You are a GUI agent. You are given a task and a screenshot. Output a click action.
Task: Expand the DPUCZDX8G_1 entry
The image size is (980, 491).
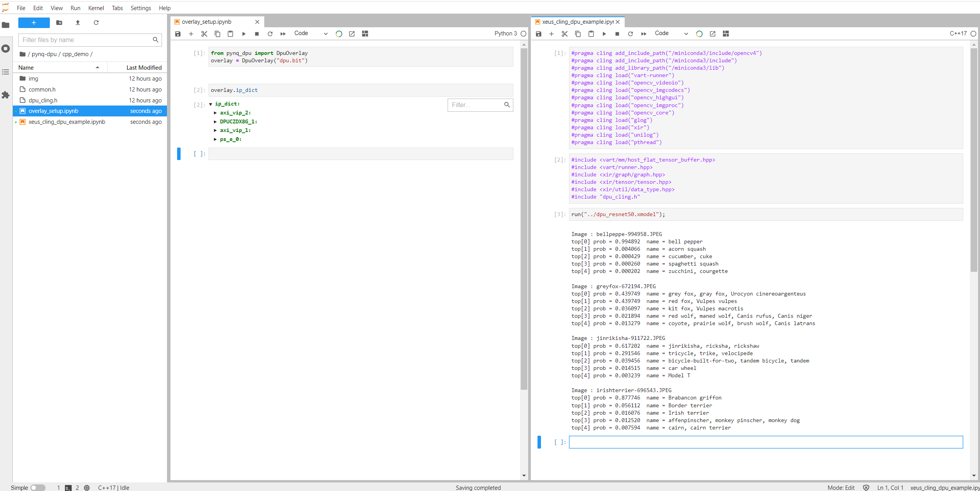[x=215, y=122]
